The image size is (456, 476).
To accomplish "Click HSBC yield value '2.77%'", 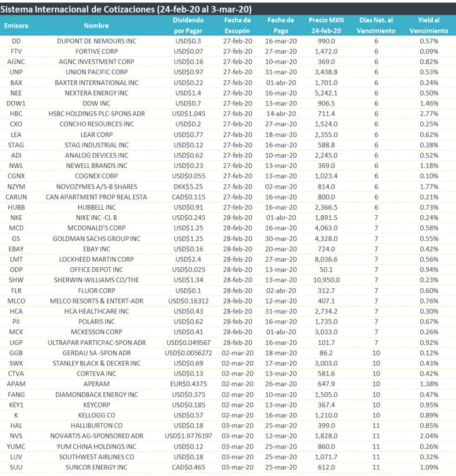I will click(x=429, y=113).
